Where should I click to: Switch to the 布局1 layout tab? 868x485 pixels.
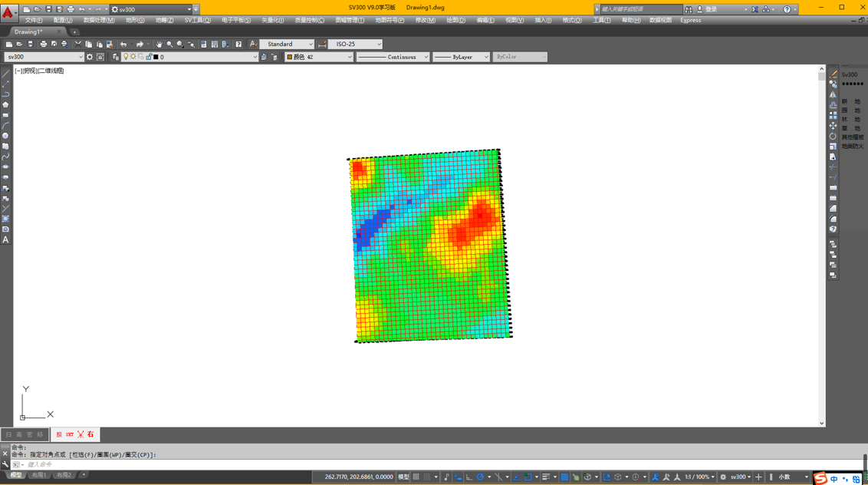[39, 476]
